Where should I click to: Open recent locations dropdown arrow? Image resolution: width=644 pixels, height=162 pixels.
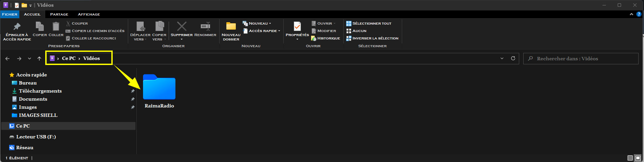pyautogui.click(x=30, y=59)
